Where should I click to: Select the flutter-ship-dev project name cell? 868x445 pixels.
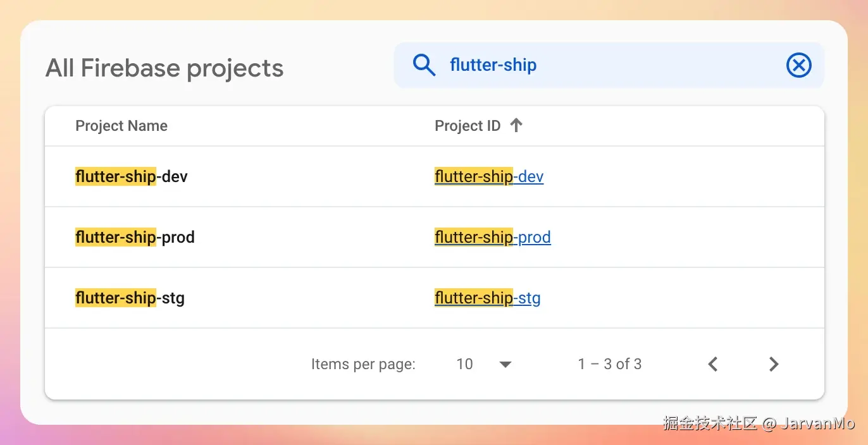coord(132,176)
